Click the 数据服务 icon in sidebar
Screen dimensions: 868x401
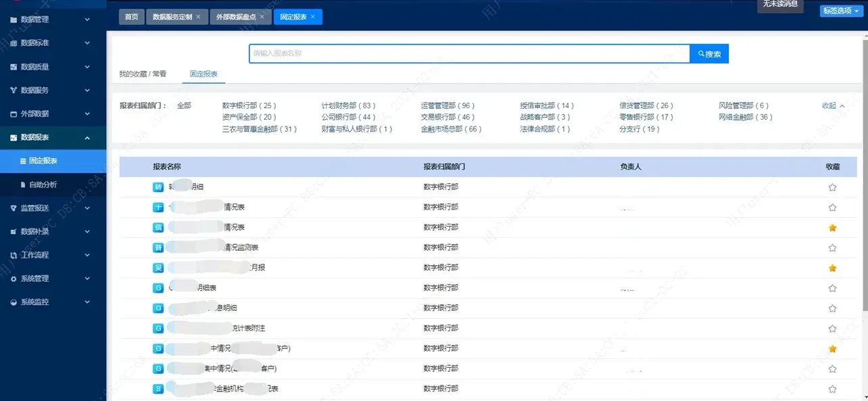point(14,90)
